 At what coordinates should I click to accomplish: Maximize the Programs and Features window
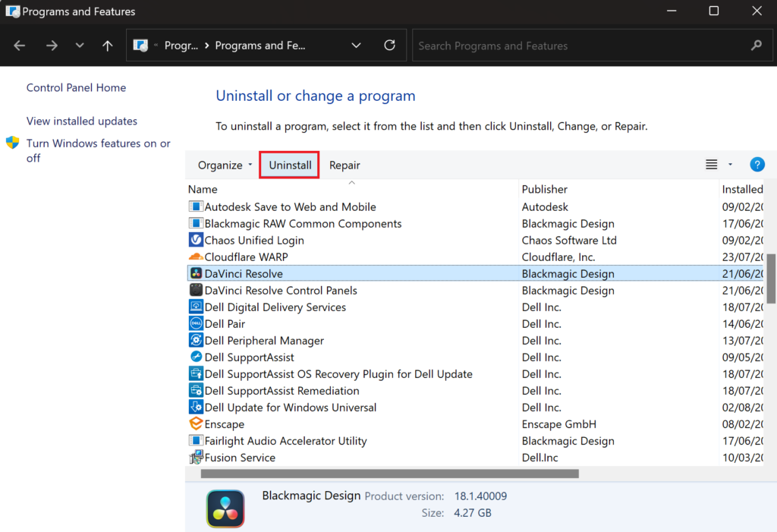tap(713, 11)
